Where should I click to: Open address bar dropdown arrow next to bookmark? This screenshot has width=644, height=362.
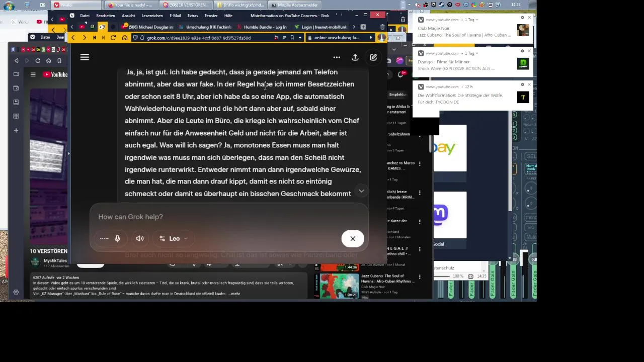point(300,38)
